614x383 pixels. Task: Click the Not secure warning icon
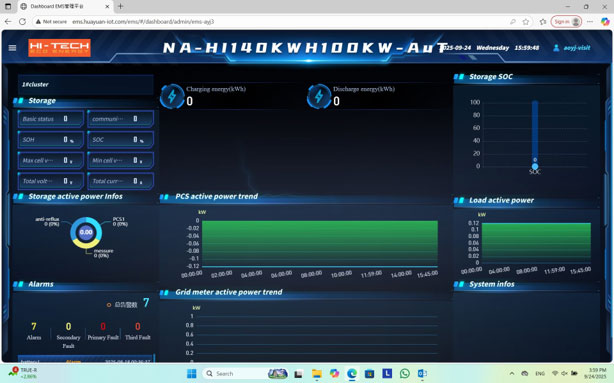pos(38,22)
